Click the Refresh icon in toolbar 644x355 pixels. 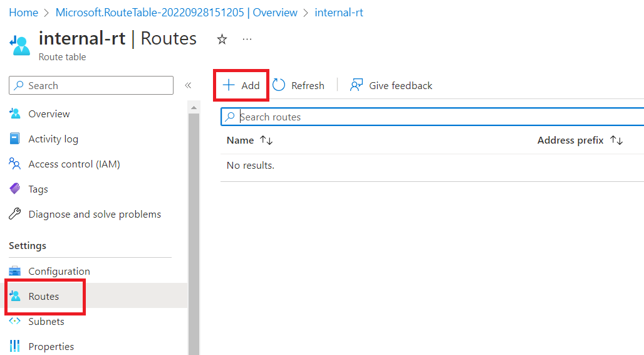(x=279, y=85)
